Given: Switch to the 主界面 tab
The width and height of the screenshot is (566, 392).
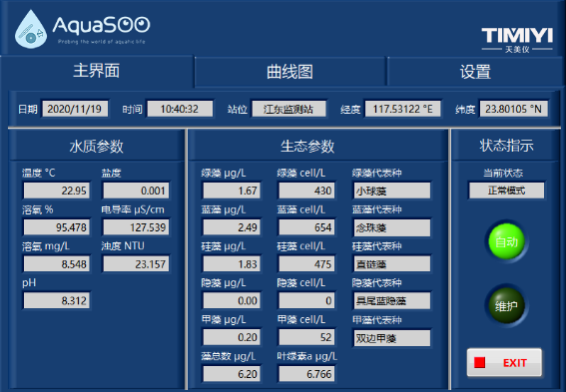Looking at the screenshot, I should (x=97, y=71).
